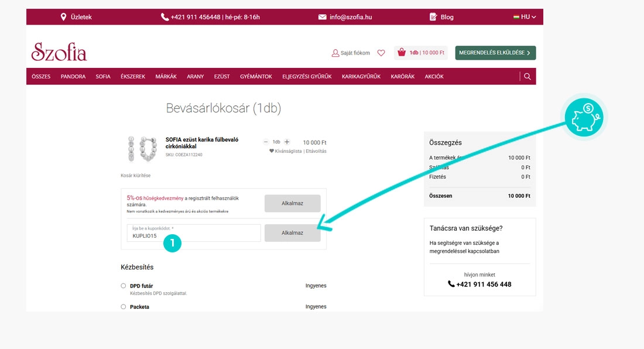The width and height of the screenshot is (644, 349).
Task: Open the KARÓRÁK menu
Action: coord(403,76)
